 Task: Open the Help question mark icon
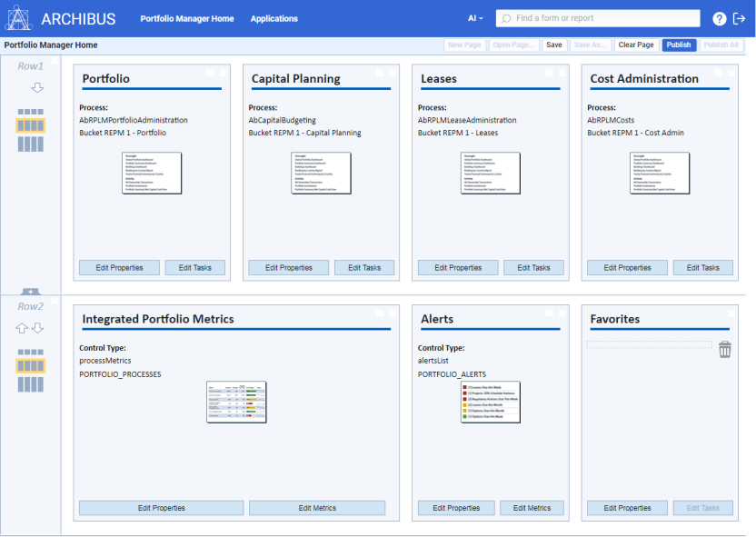pos(719,18)
